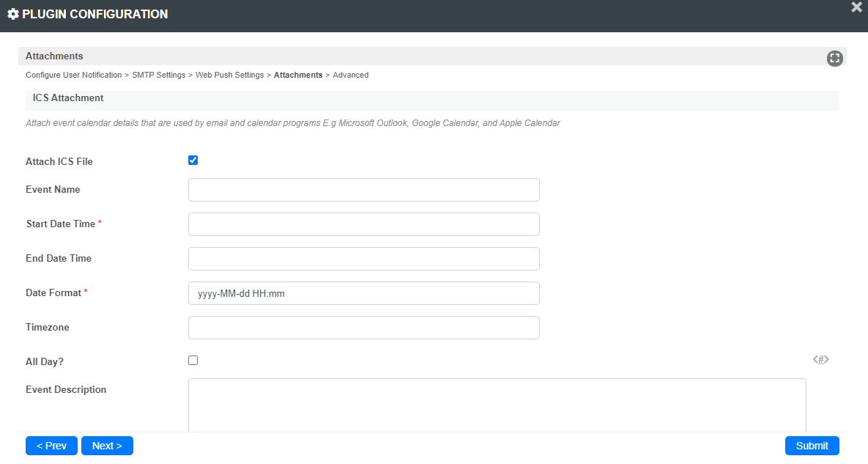This screenshot has width=868, height=464.
Task: Click the italic ICS help description
Action: click(293, 123)
